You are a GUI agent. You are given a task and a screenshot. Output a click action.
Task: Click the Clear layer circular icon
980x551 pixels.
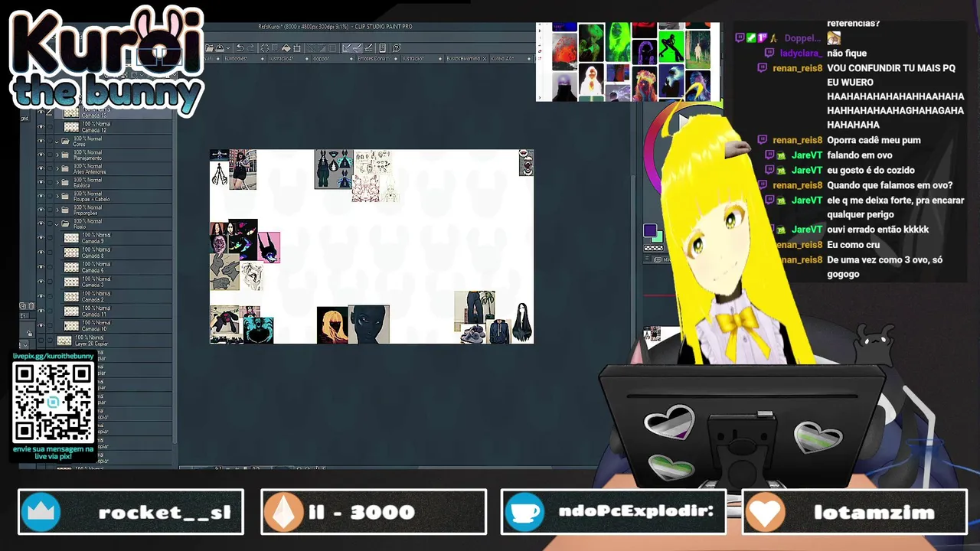pyautogui.click(x=264, y=48)
